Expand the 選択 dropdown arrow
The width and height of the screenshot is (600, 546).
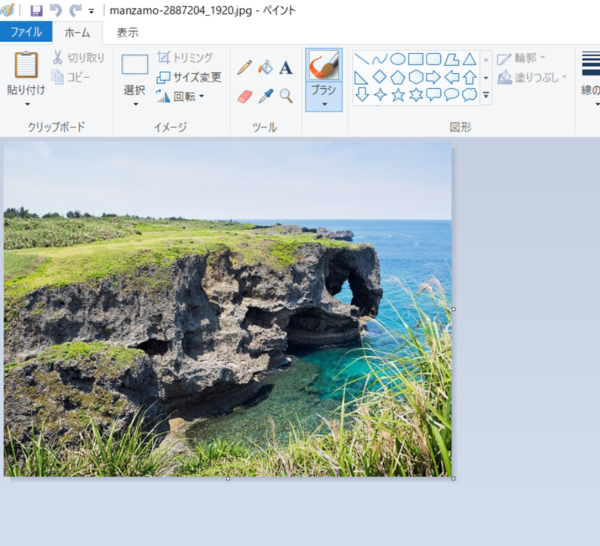pos(135,104)
